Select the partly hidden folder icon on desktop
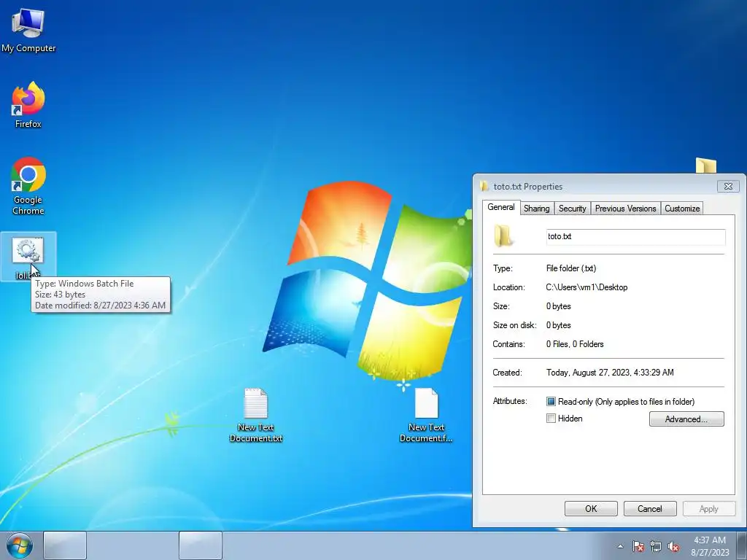The height and width of the screenshot is (560, 747). pos(705,166)
